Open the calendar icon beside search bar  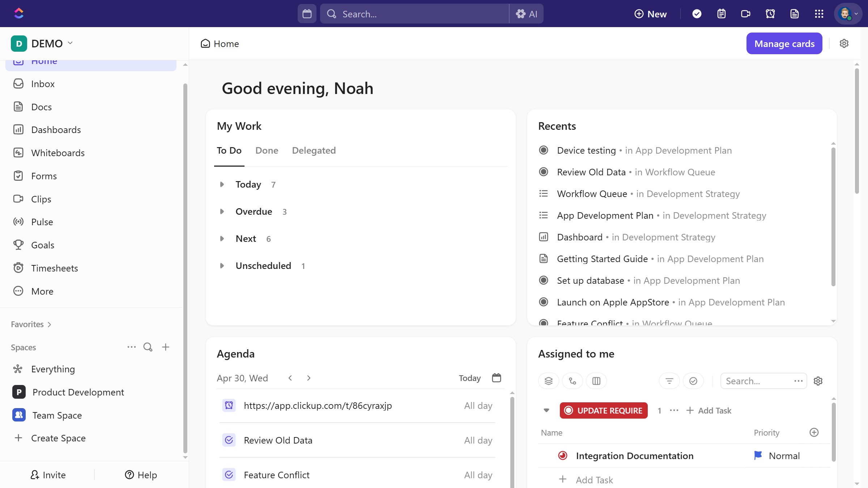click(307, 14)
